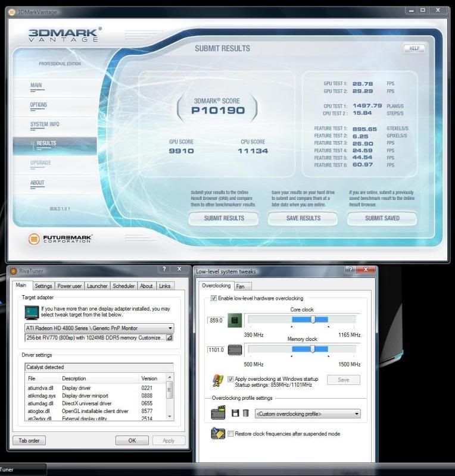Click the memory clock chip icon
This screenshot has width=455, height=476.
tap(235, 350)
